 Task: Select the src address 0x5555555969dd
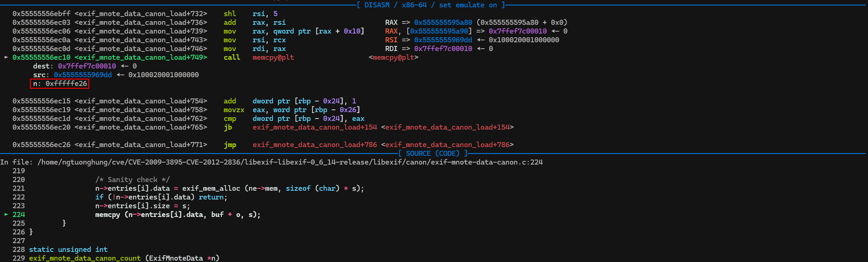82,75
